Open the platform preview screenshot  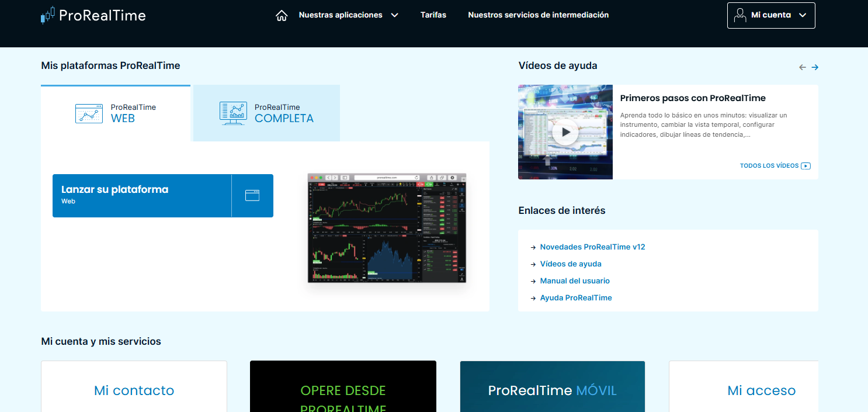[387, 228]
